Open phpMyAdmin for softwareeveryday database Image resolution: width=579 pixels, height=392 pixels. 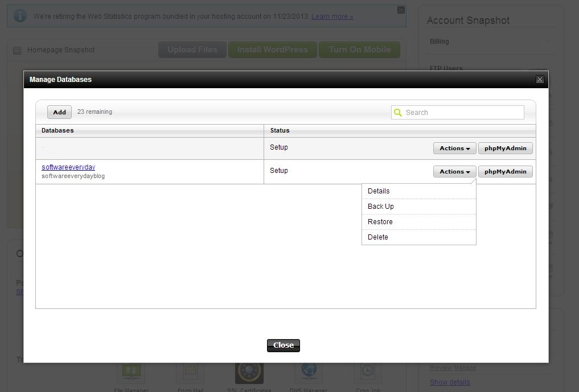coord(505,172)
